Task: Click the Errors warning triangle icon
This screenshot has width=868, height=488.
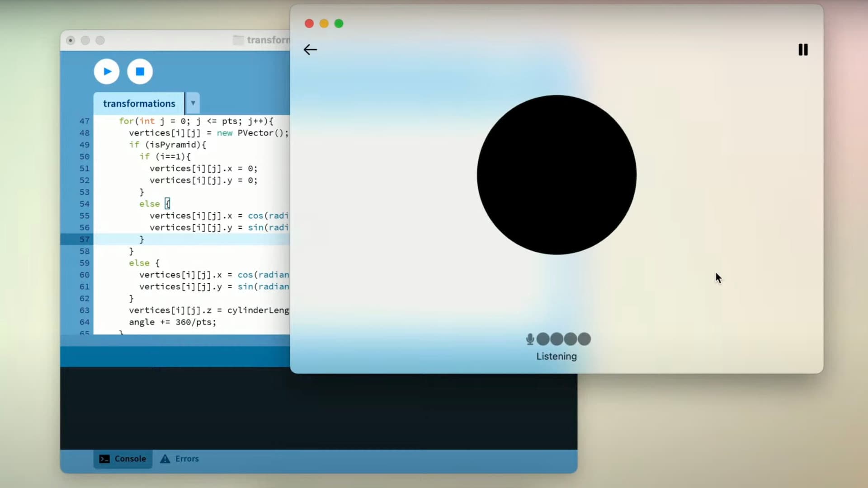Action: tap(165, 459)
